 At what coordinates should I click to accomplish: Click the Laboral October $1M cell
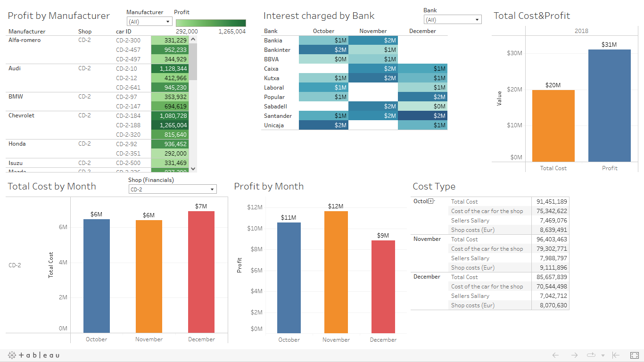tap(323, 88)
